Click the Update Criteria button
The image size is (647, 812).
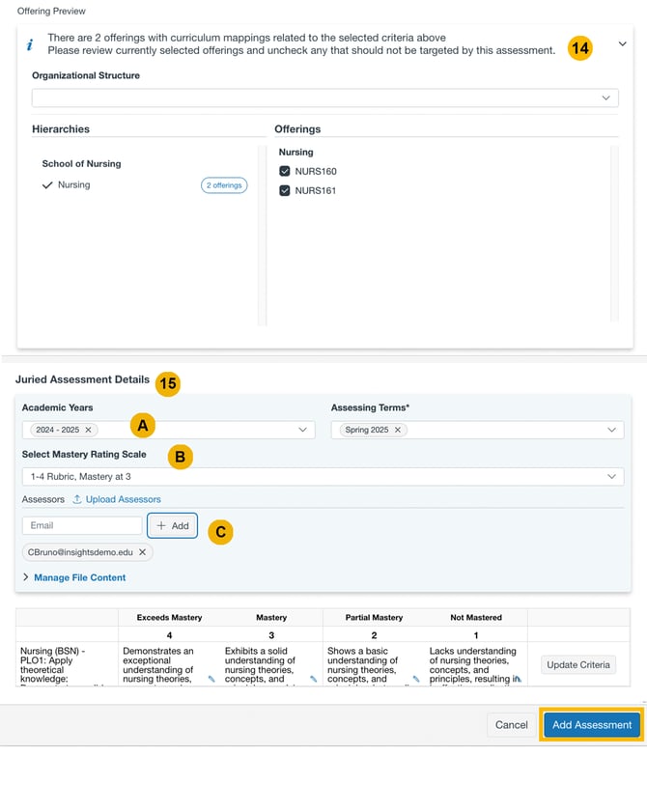(577, 664)
